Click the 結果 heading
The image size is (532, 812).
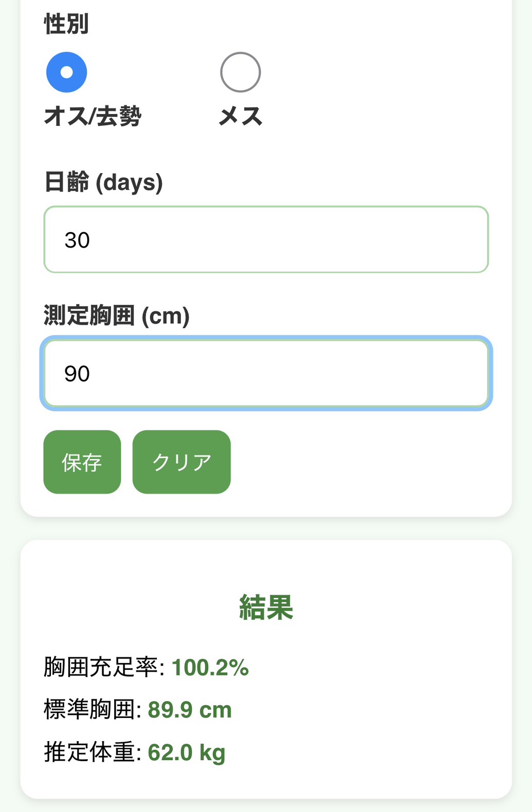[x=266, y=608]
